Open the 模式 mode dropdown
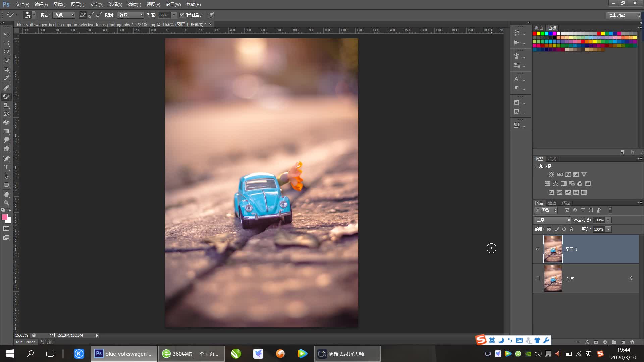Screen dimensions: 644x362 64,15
